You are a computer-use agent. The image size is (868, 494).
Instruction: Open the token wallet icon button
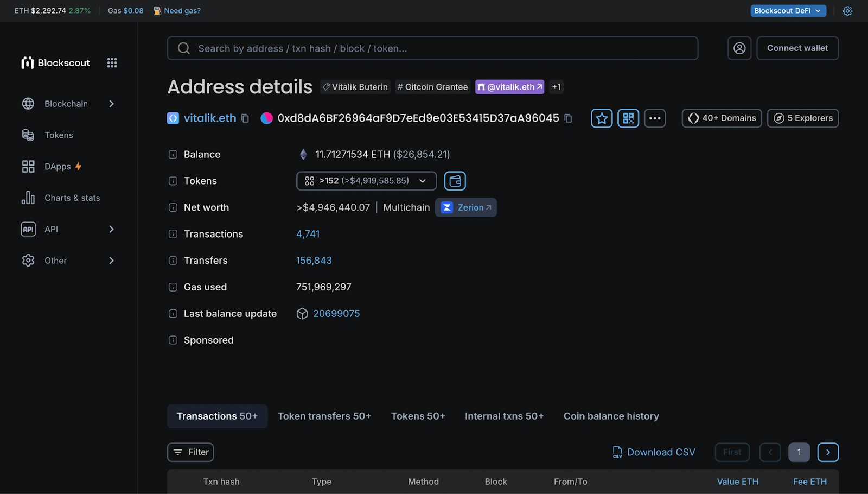click(455, 181)
